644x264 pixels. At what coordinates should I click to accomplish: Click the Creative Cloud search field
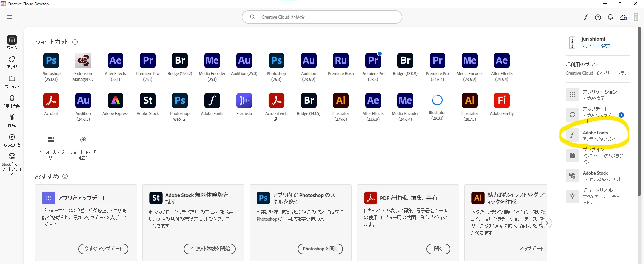click(x=322, y=17)
